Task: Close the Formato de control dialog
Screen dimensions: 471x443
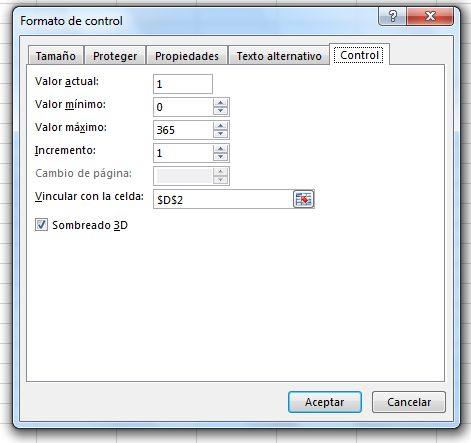Action: [430, 16]
